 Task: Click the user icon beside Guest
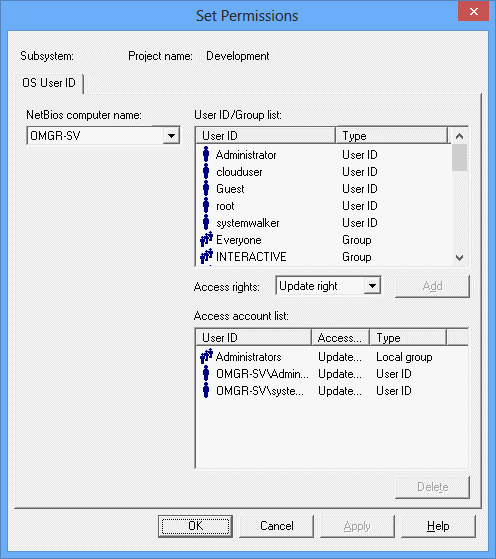206,189
